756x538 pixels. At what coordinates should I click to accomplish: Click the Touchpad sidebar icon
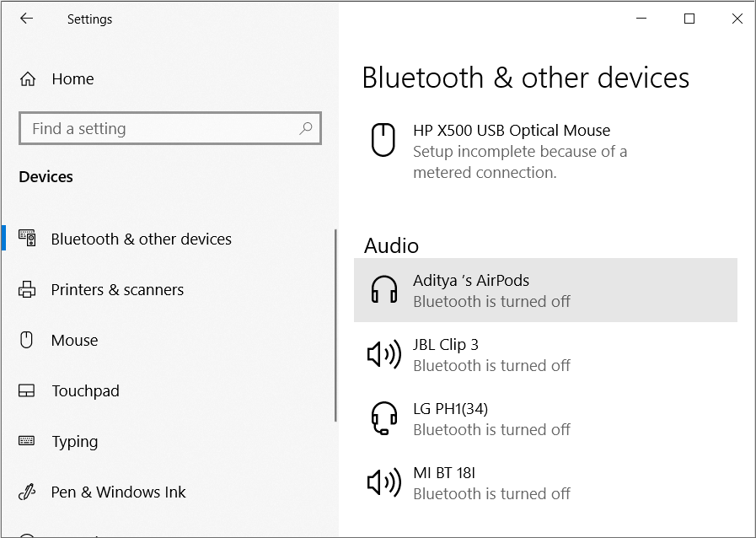[x=26, y=390]
